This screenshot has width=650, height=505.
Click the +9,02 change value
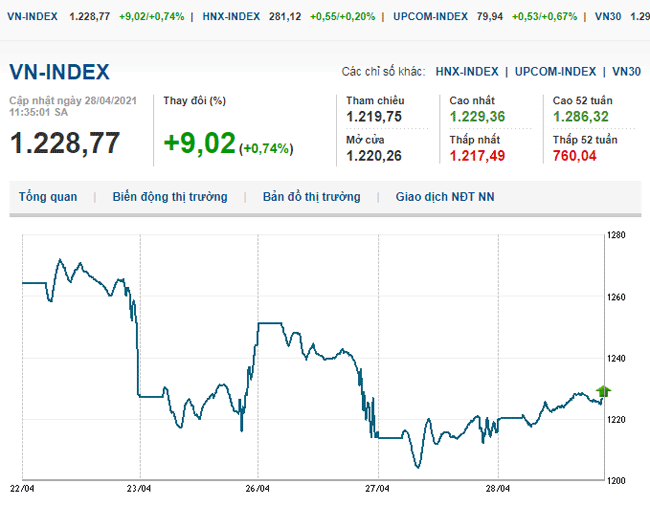pos(199,143)
